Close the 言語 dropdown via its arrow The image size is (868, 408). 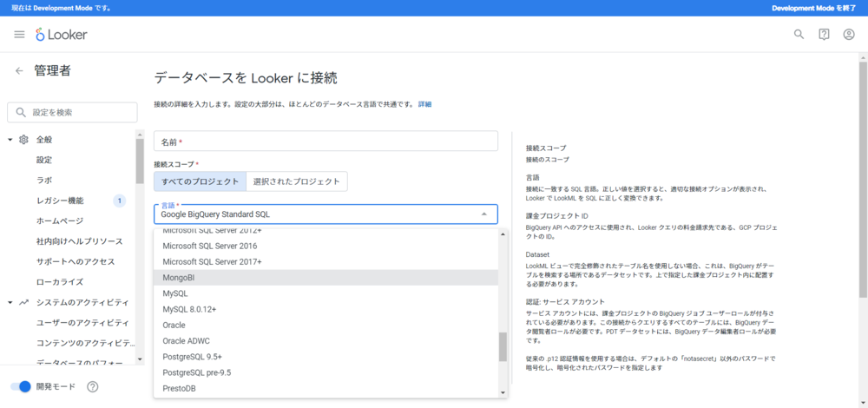483,214
